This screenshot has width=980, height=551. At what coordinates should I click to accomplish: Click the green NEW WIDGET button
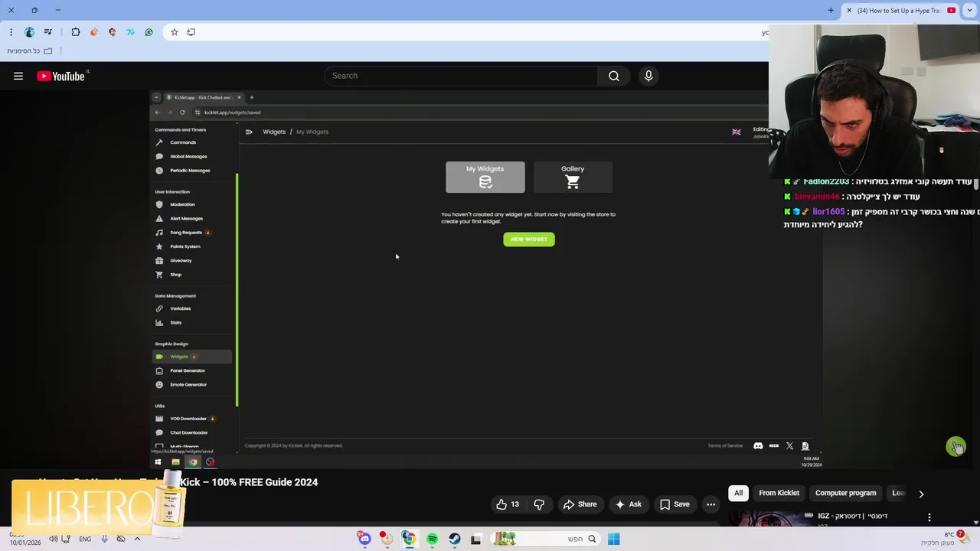point(529,240)
